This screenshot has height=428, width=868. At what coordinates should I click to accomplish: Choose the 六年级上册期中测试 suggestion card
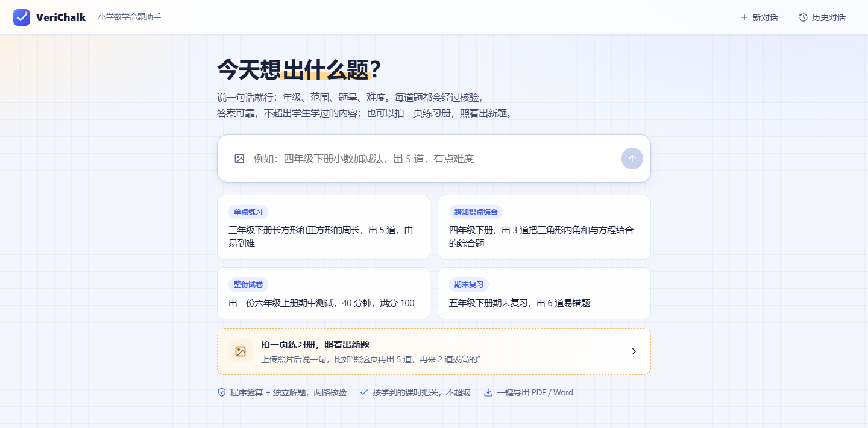click(324, 294)
